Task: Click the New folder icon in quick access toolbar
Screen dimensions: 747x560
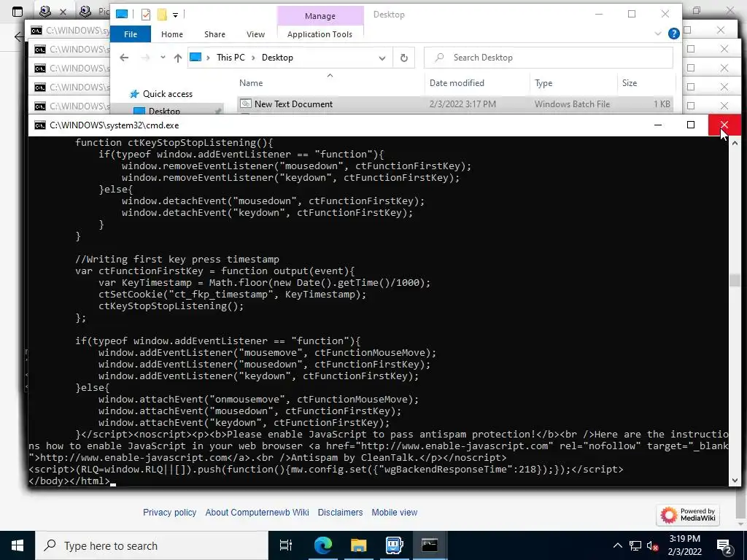Action: pyautogui.click(x=162, y=15)
